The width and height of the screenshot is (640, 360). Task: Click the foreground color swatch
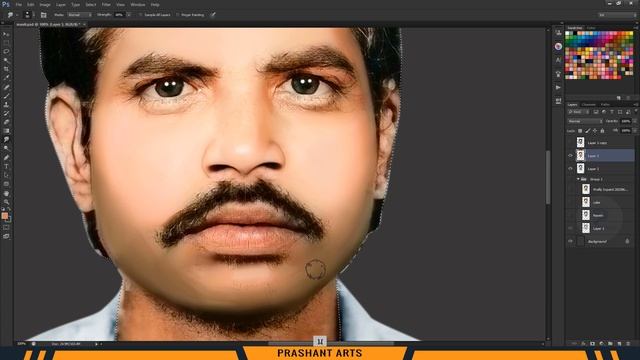pyautogui.click(x=4, y=216)
